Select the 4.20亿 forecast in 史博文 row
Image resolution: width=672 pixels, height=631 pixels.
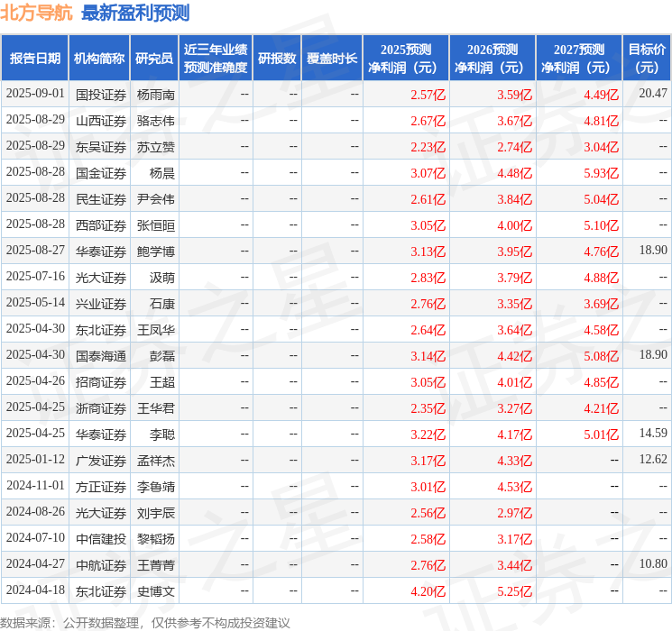coord(428,591)
